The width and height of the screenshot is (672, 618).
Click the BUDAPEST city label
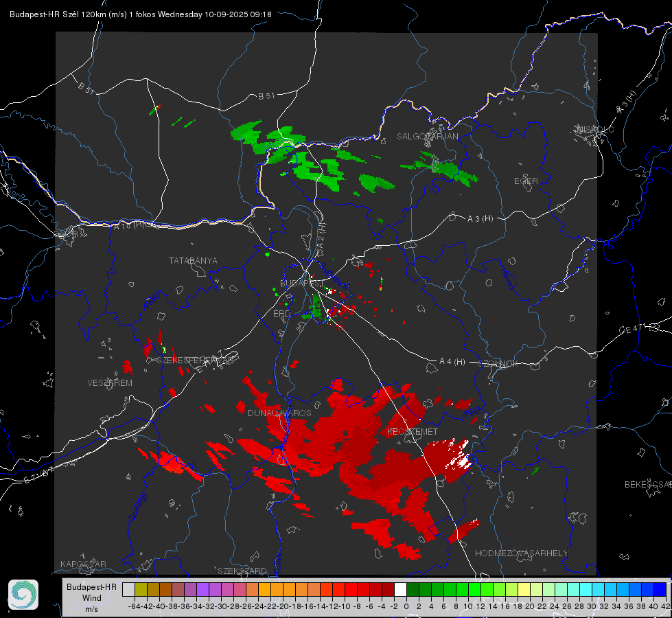tap(302, 284)
